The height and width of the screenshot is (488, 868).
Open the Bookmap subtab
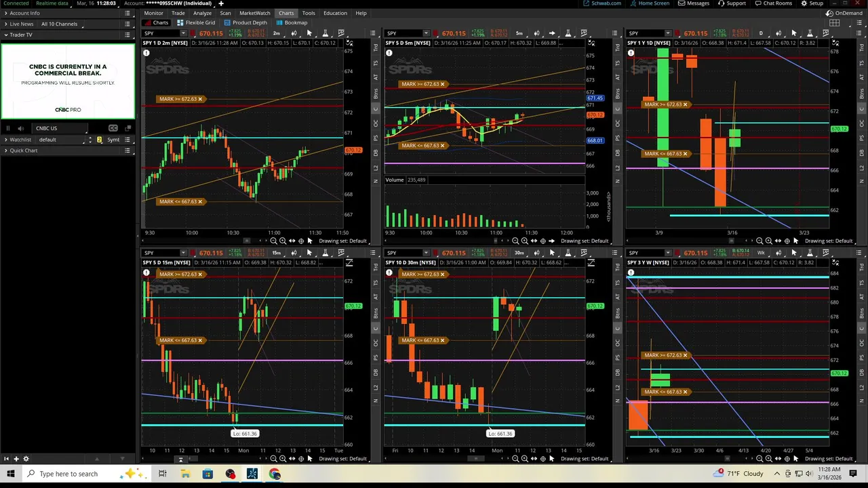[292, 22]
